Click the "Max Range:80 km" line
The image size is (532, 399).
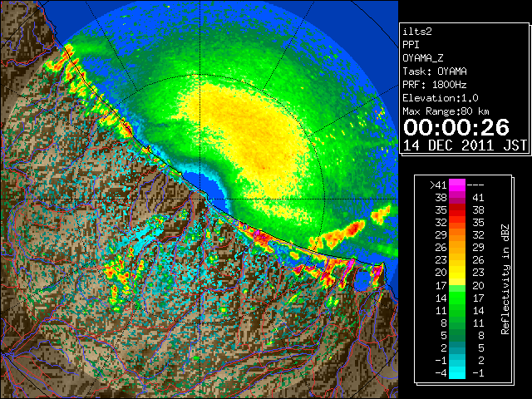[446, 111]
